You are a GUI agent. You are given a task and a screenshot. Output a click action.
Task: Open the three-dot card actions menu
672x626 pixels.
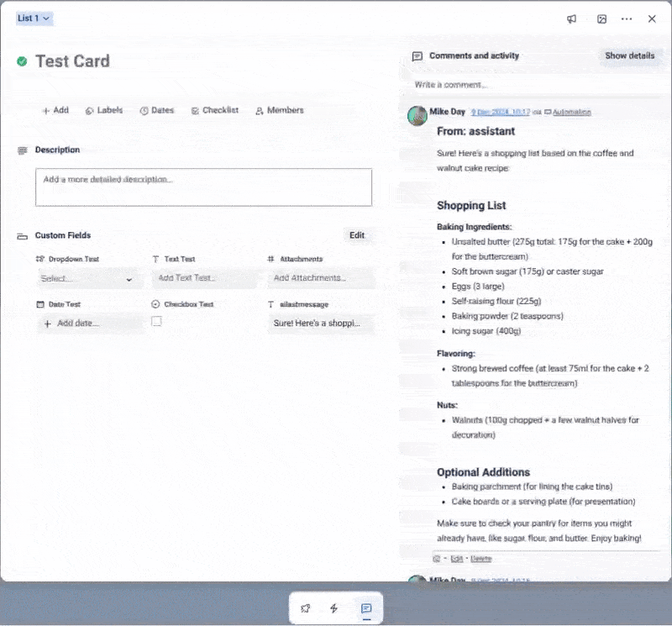627,18
